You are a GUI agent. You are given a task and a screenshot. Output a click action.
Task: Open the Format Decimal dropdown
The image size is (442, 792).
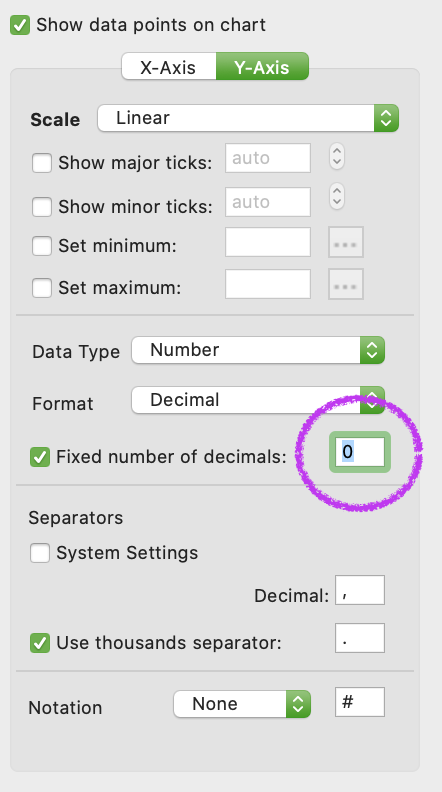(258, 400)
